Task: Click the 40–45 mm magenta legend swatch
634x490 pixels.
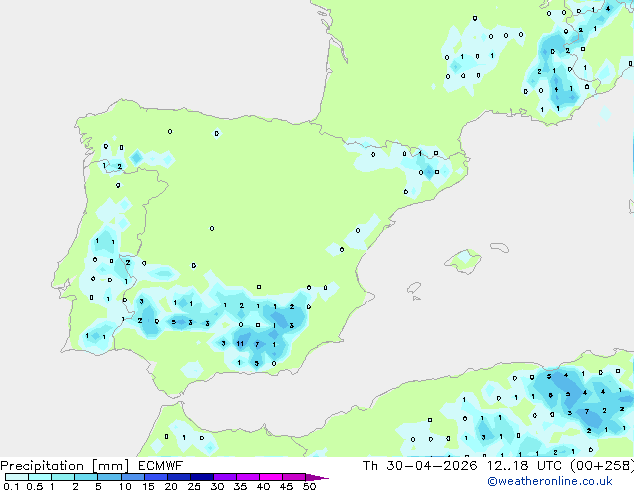Action: (x=271, y=477)
